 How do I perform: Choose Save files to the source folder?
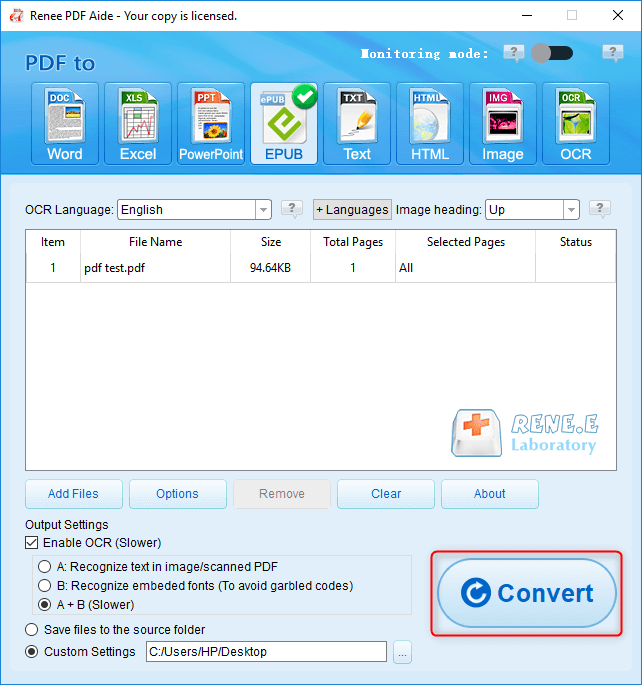click(x=32, y=630)
